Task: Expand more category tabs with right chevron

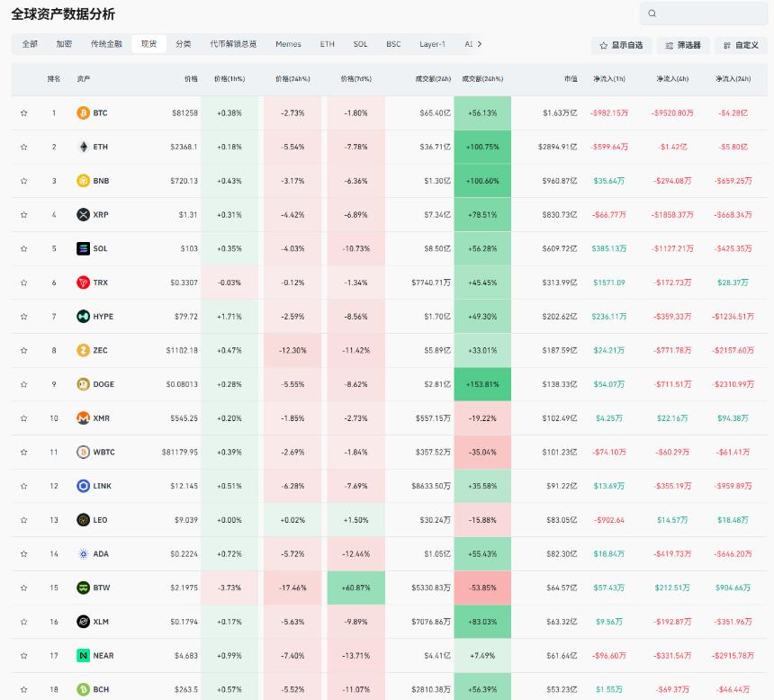Action: point(480,44)
